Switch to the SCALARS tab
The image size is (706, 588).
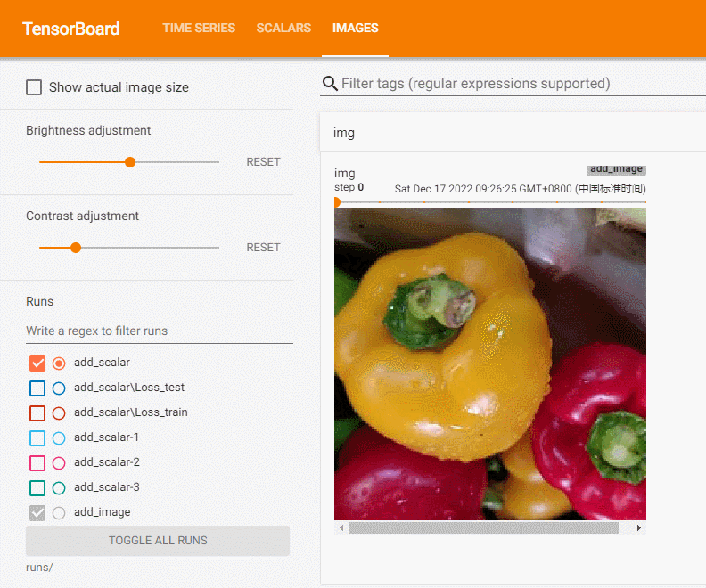point(283,28)
